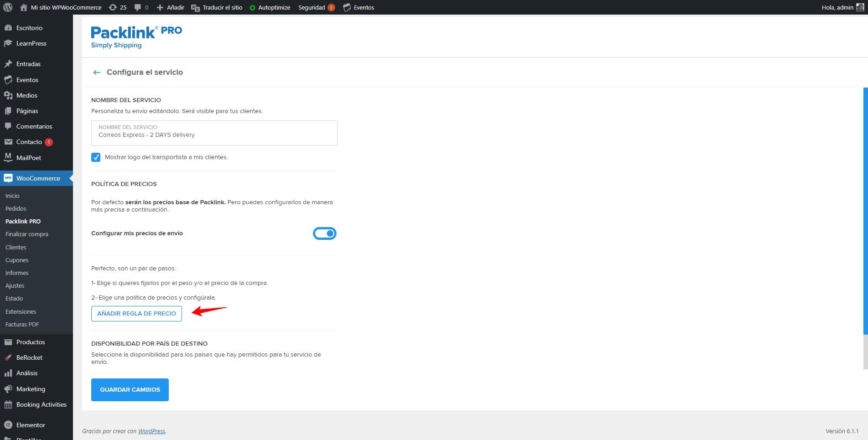Open the comments bubble icon in admin bar
This screenshot has width=868, height=440.
coord(138,7)
